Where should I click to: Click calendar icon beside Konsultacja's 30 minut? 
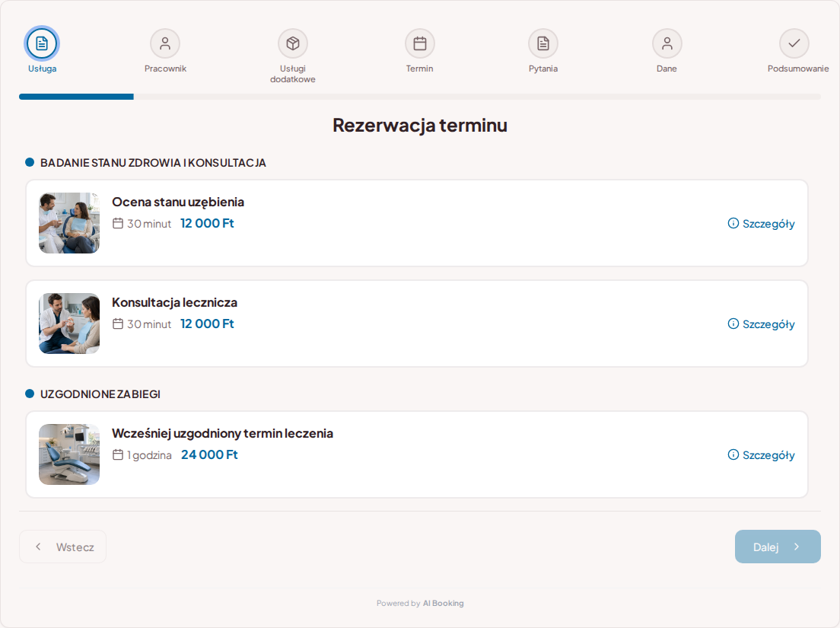(118, 324)
